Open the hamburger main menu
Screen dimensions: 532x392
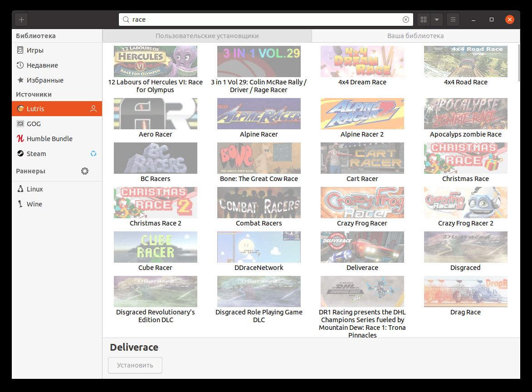(x=453, y=20)
